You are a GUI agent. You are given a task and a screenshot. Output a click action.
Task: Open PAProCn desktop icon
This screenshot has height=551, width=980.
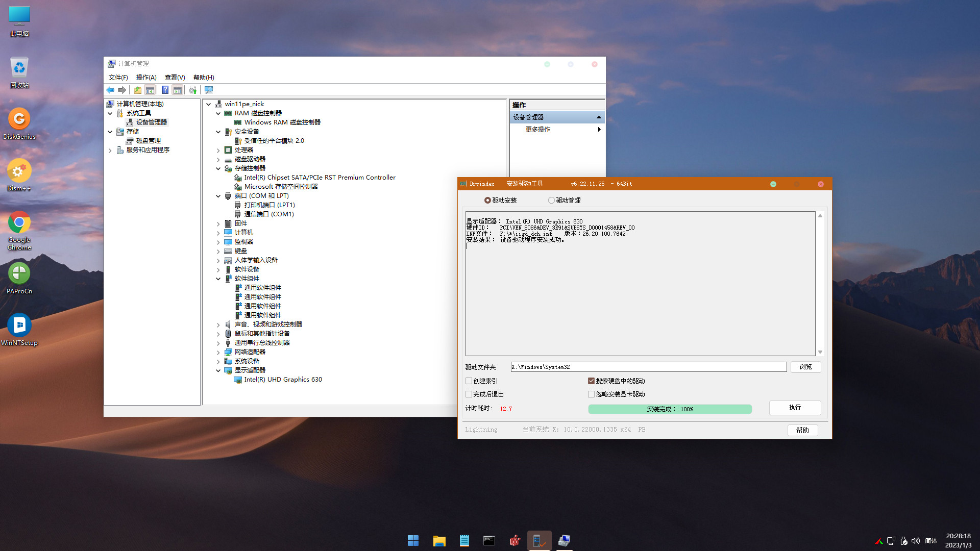19,278
